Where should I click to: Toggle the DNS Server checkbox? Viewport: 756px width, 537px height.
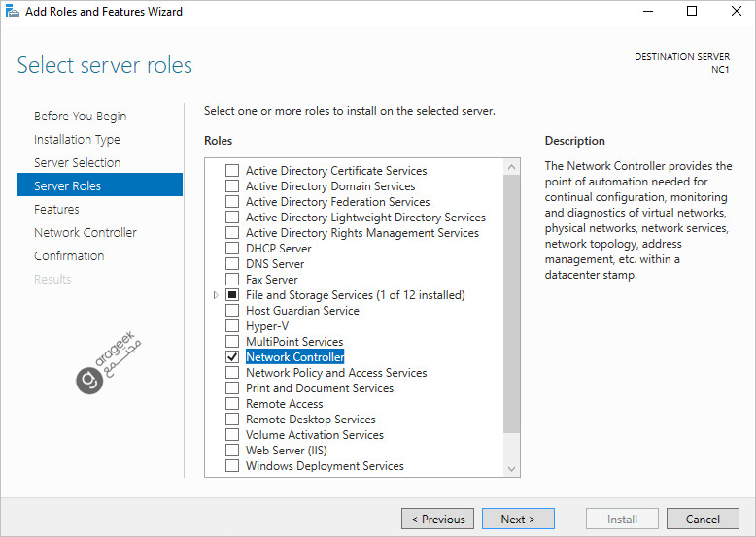point(232,264)
